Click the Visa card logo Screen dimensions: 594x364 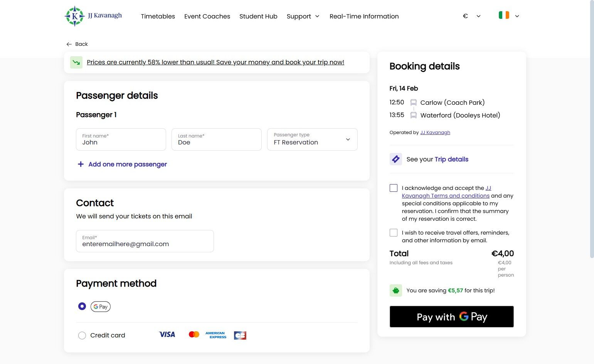pyautogui.click(x=167, y=335)
